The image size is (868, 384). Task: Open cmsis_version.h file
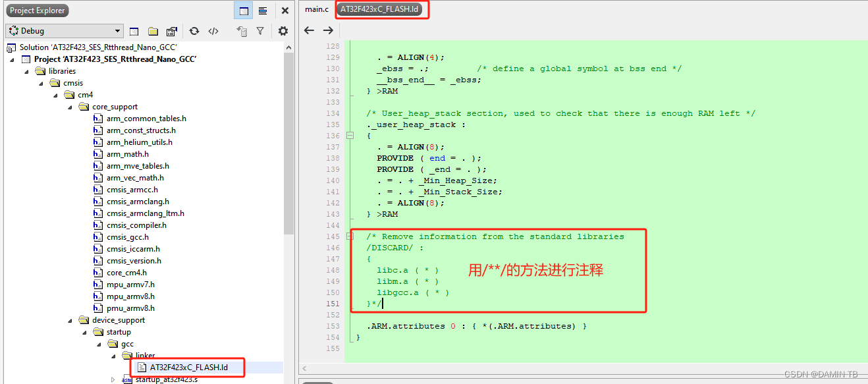[x=134, y=261]
